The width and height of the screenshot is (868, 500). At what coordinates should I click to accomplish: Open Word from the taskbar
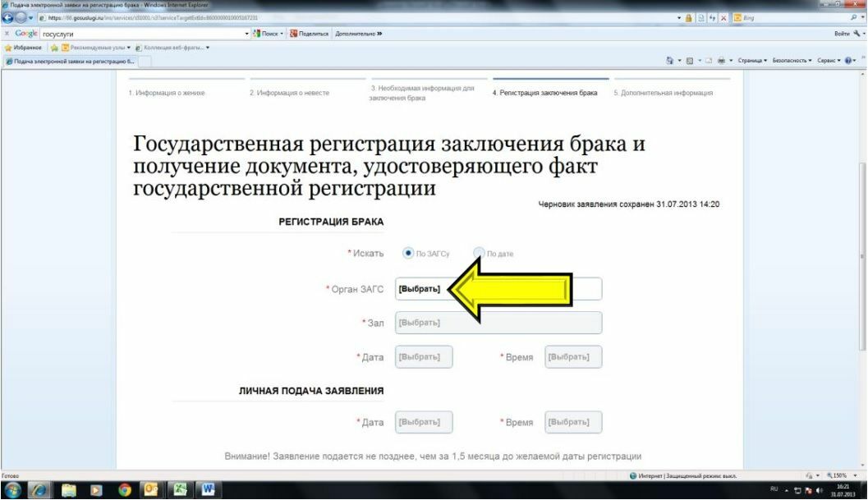tap(208, 490)
